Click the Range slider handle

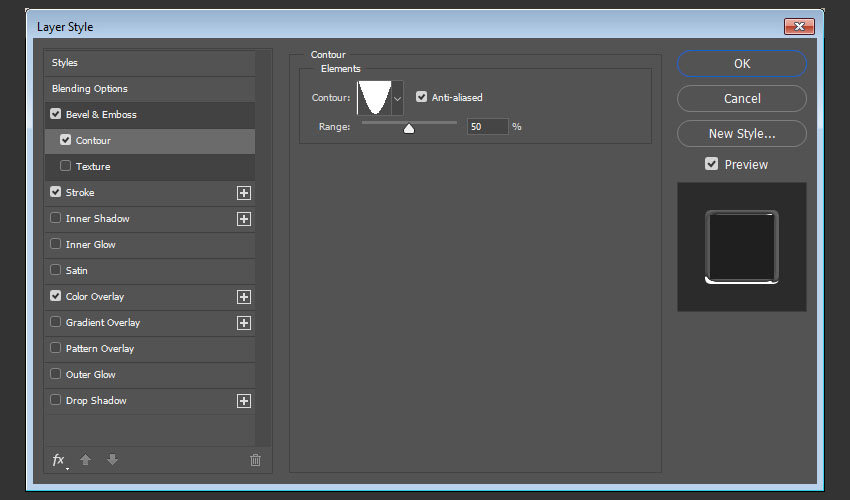(x=409, y=128)
